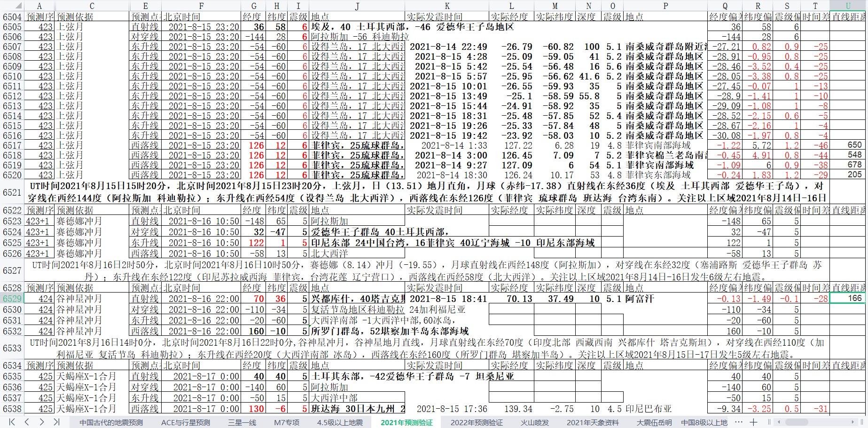Click cell 大西洋中部 in row 6537
The height and width of the screenshot is (428, 868).
pos(357,398)
